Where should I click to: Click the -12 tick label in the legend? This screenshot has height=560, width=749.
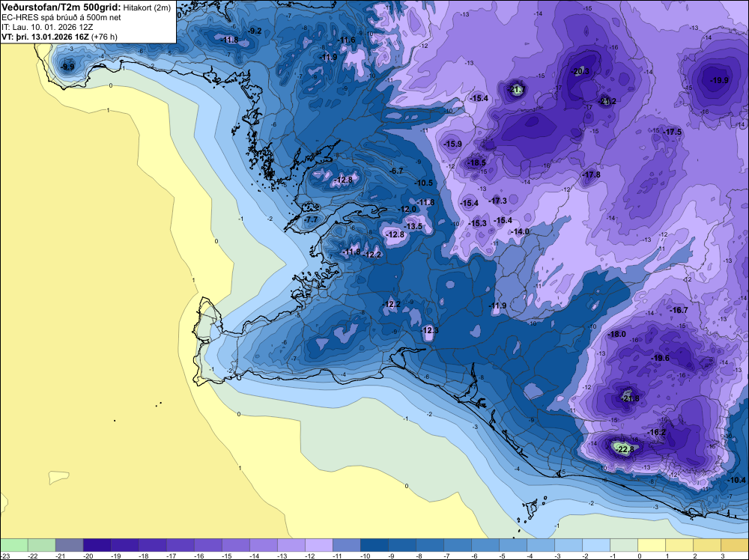(x=311, y=556)
